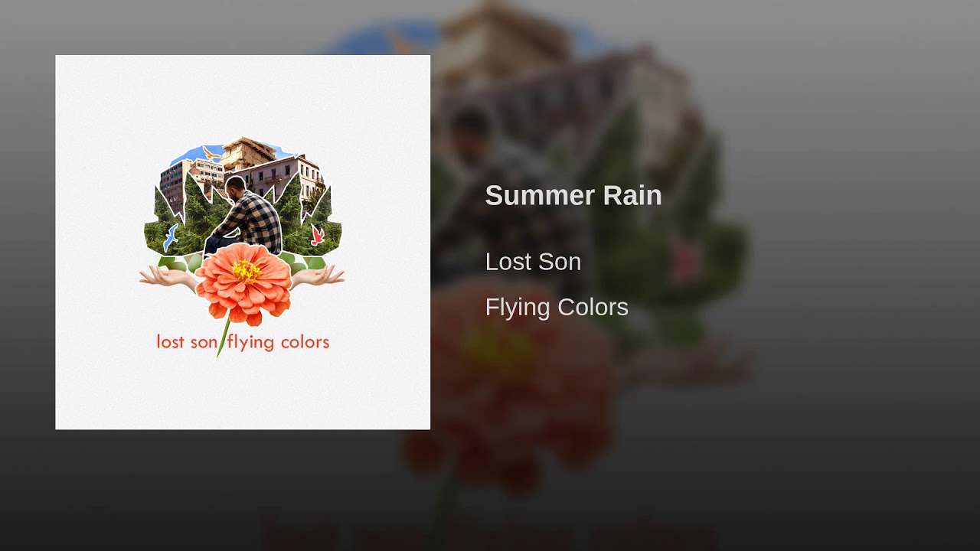Open the Lost Son artist name
This screenshot has height=551, width=980.
click(533, 262)
